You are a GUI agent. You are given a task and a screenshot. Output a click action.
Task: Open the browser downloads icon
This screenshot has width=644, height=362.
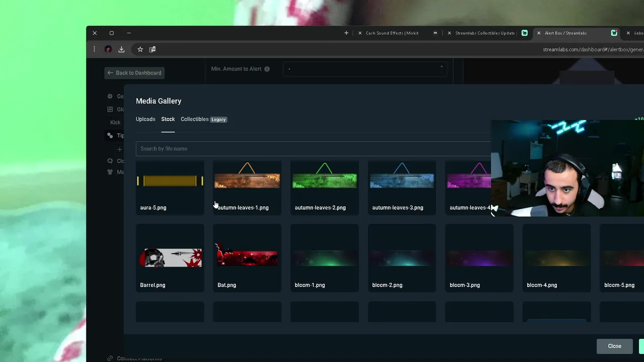[121, 49]
